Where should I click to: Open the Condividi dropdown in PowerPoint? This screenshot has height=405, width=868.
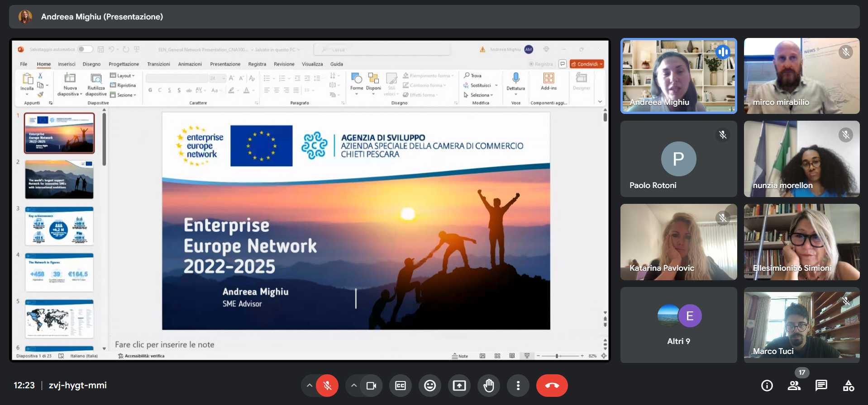[587, 64]
